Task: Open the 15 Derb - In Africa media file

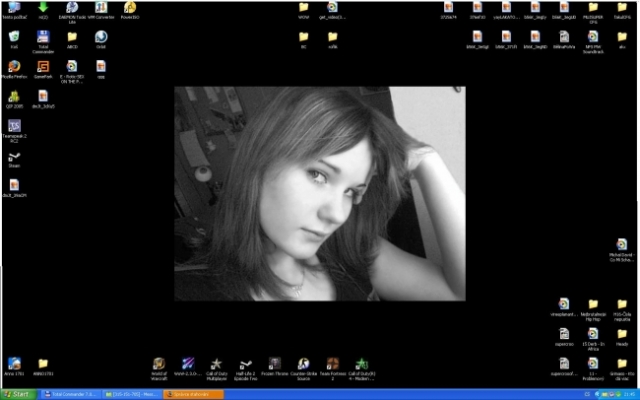Action: tap(593, 339)
